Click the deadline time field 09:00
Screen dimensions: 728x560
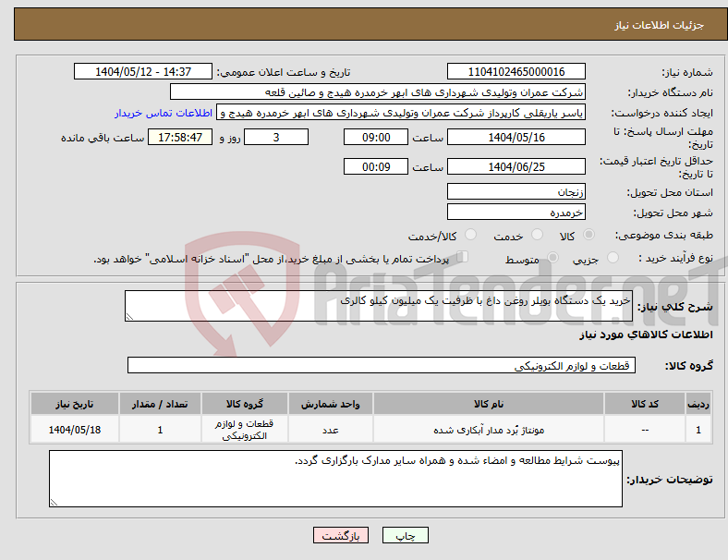click(x=376, y=137)
